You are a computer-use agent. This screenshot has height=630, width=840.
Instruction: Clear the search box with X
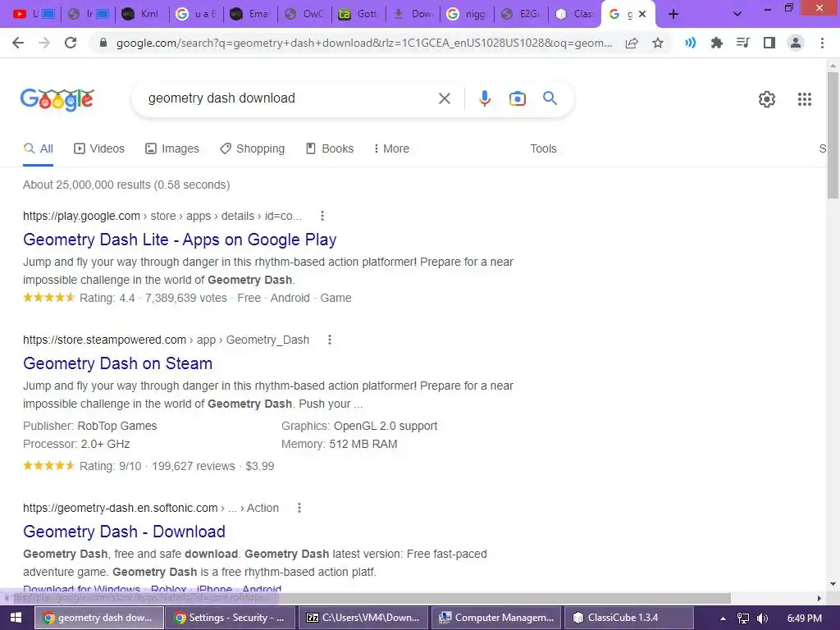444,98
